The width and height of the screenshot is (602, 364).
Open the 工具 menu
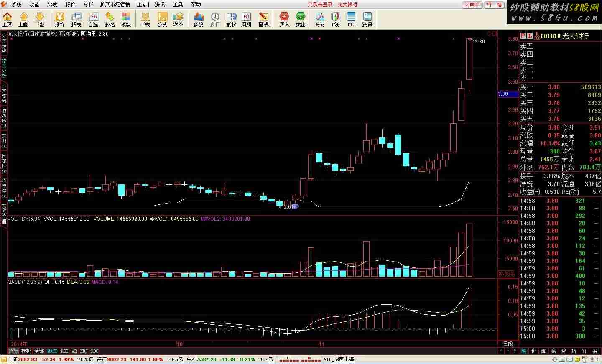(x=178, y=4)
